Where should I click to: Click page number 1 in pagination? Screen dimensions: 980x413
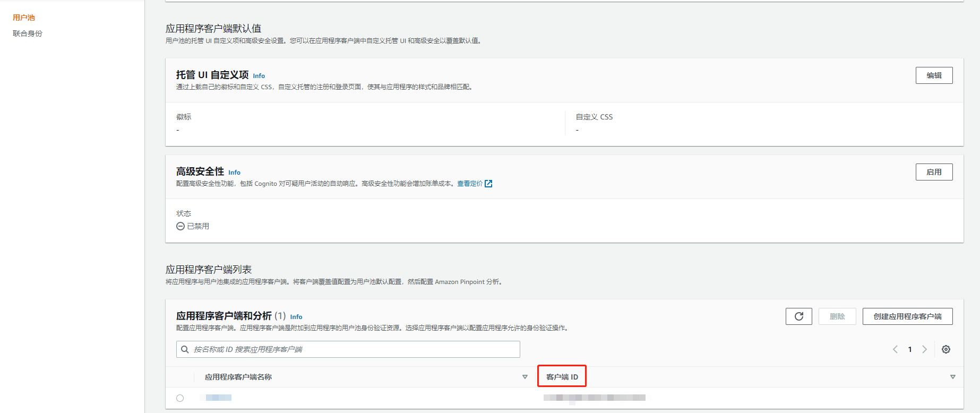pyautogui.click(x=910, y=349)
